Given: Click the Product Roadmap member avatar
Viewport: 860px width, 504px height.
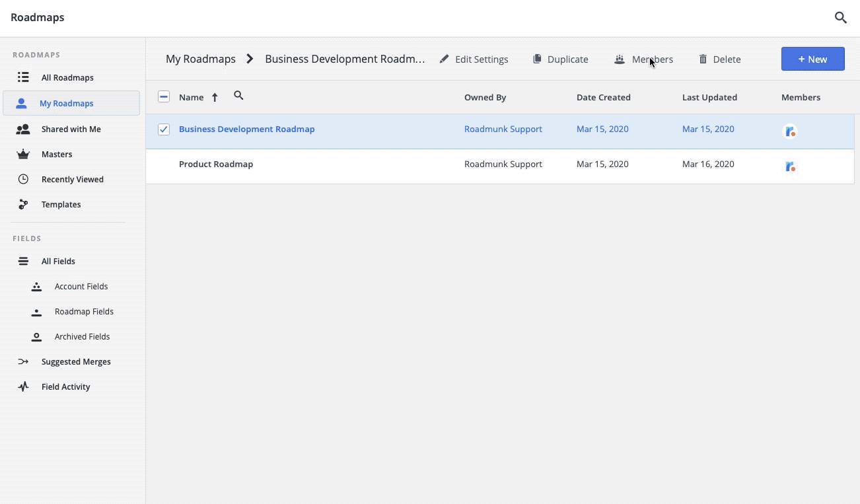Looking at the screenshot, I should tap(790, 166).
